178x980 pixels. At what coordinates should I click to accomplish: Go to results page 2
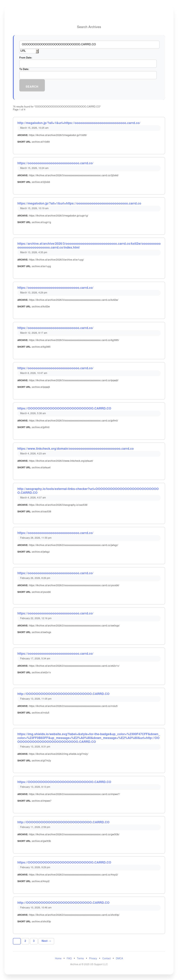click(25, 941)
